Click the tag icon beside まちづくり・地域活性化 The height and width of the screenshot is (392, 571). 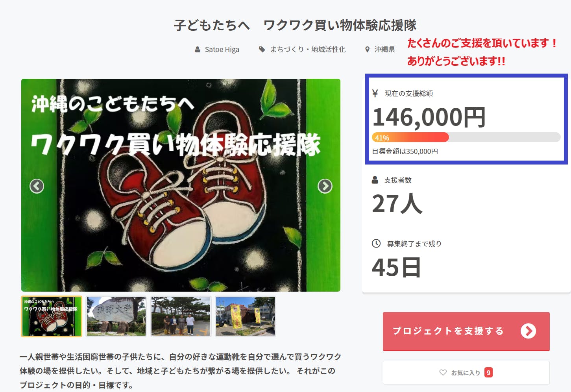click(x=262, y=50)
